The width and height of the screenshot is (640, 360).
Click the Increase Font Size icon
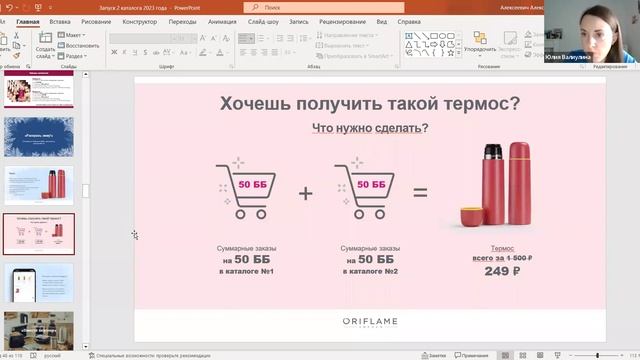(203, 38)
